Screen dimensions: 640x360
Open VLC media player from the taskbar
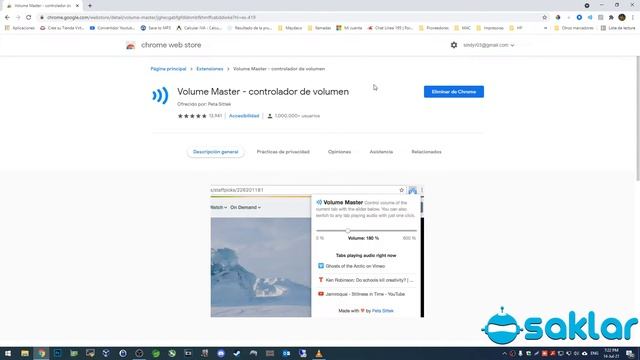coord(319,353)
